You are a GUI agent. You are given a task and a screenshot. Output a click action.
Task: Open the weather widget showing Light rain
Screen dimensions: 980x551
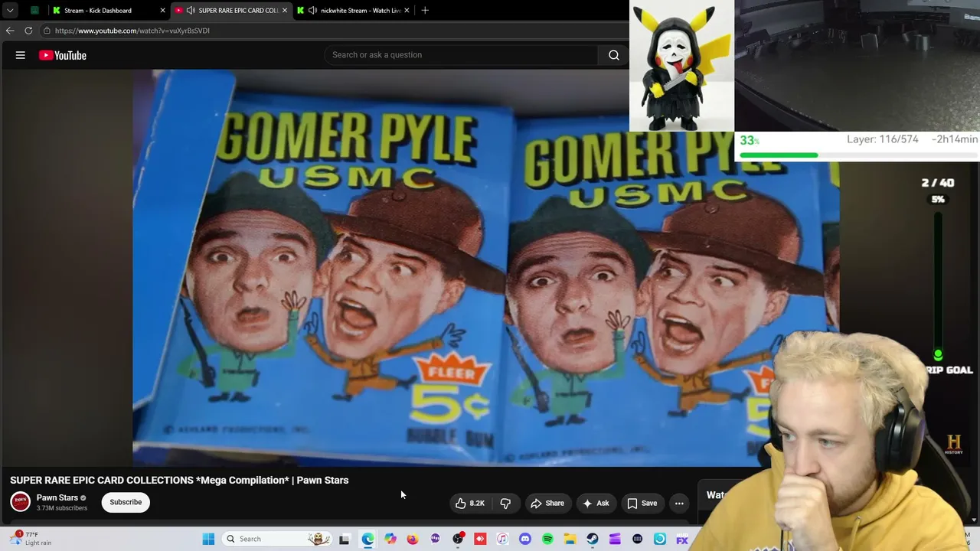[x=31, y=539]
